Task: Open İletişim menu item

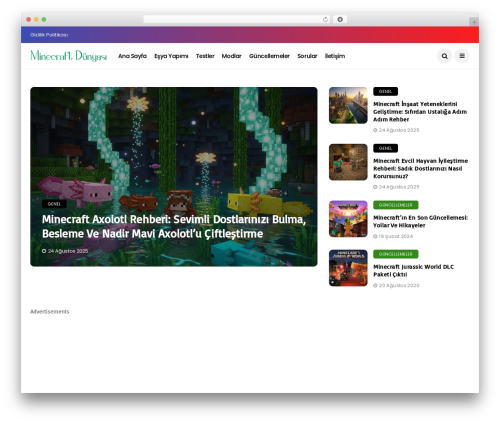Action: tap(335, 56)
